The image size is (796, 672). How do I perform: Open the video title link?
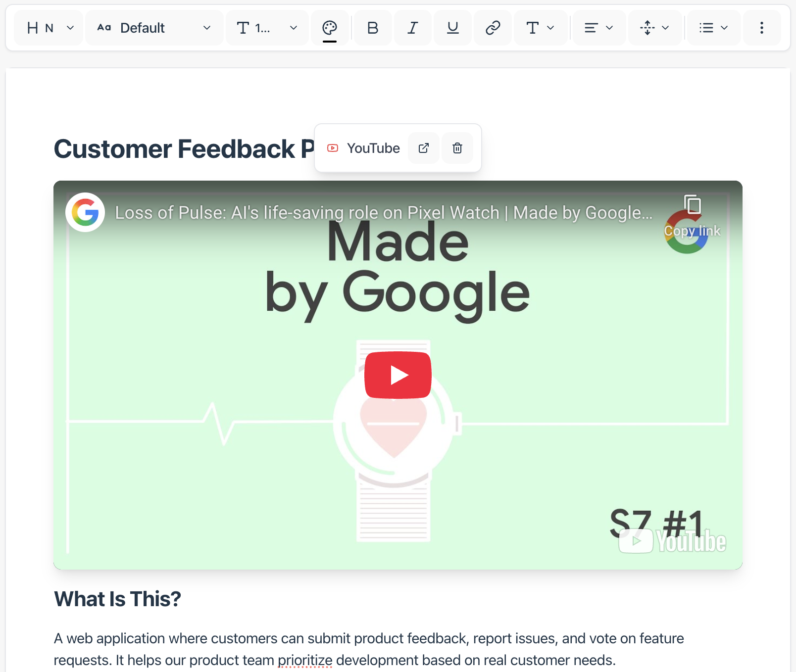384,213
